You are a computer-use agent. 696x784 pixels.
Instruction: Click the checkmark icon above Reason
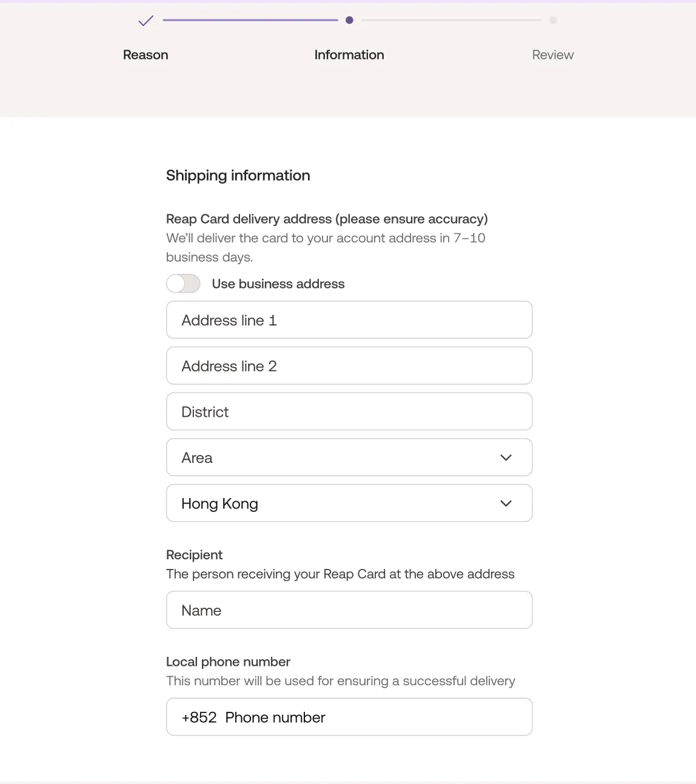tap(146, 21)
